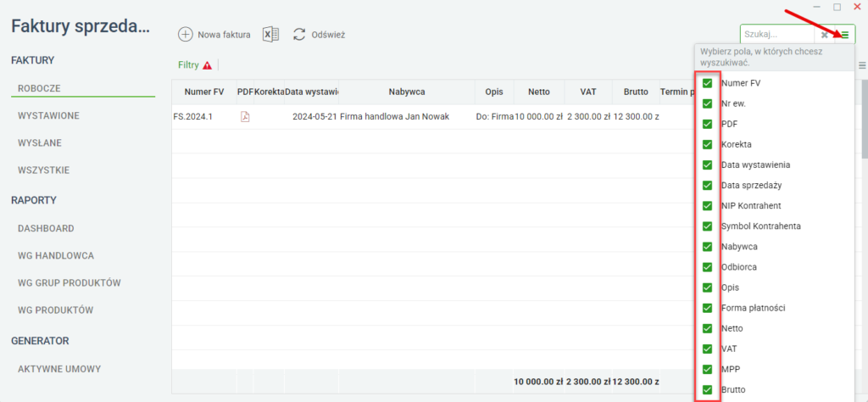Open PDF icon for invoice FS.2024.1
This screenshot has height=402, width=868.
coord(245,117)
